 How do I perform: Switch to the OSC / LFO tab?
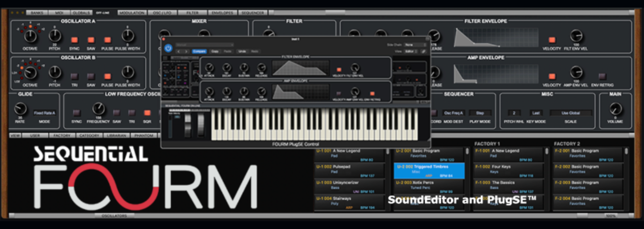click(162, 13)
